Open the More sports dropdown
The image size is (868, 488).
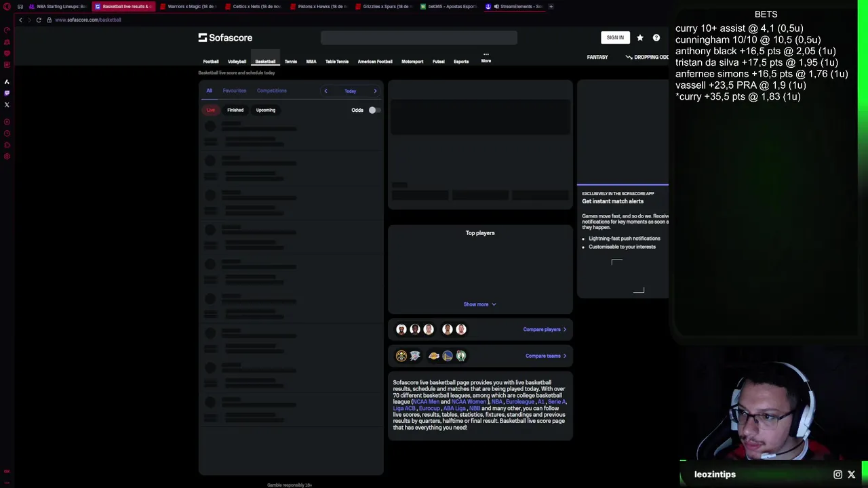(x=486, y=58)
